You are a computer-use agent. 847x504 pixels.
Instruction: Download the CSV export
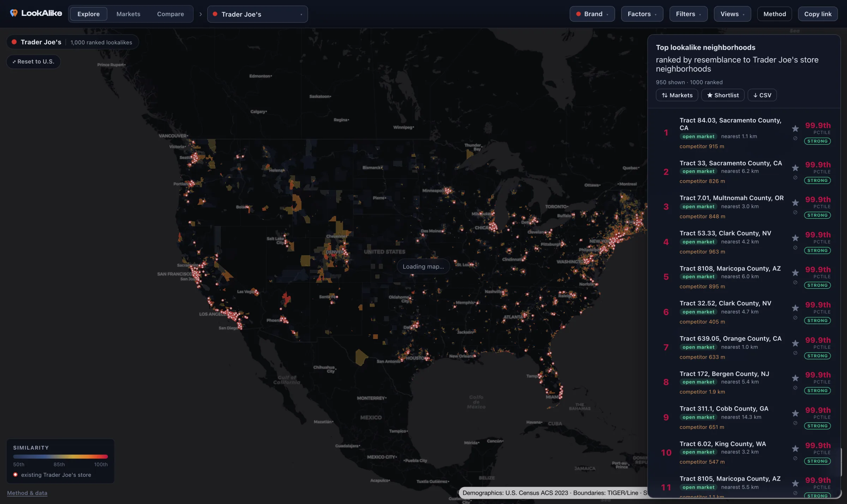point(762,95)
